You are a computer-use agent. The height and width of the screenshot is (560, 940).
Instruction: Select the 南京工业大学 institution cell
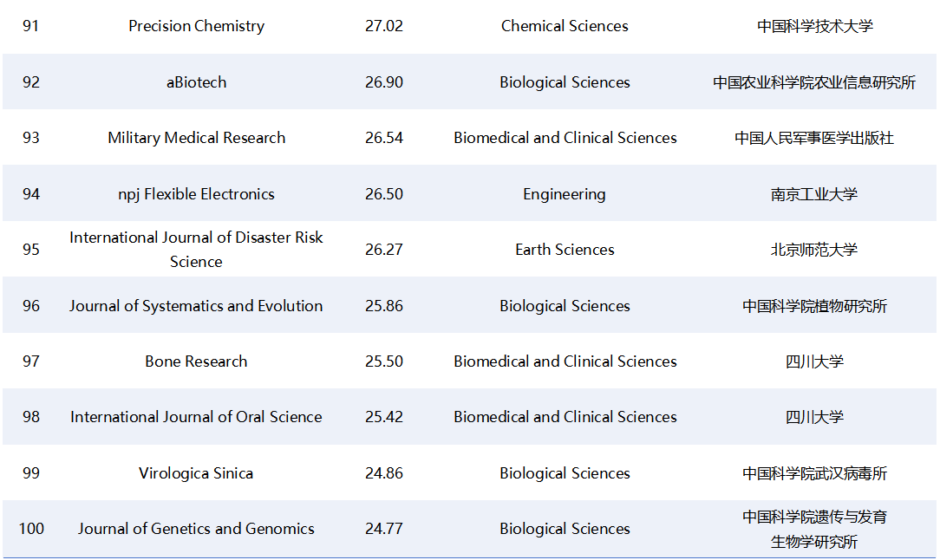[814, 194]
